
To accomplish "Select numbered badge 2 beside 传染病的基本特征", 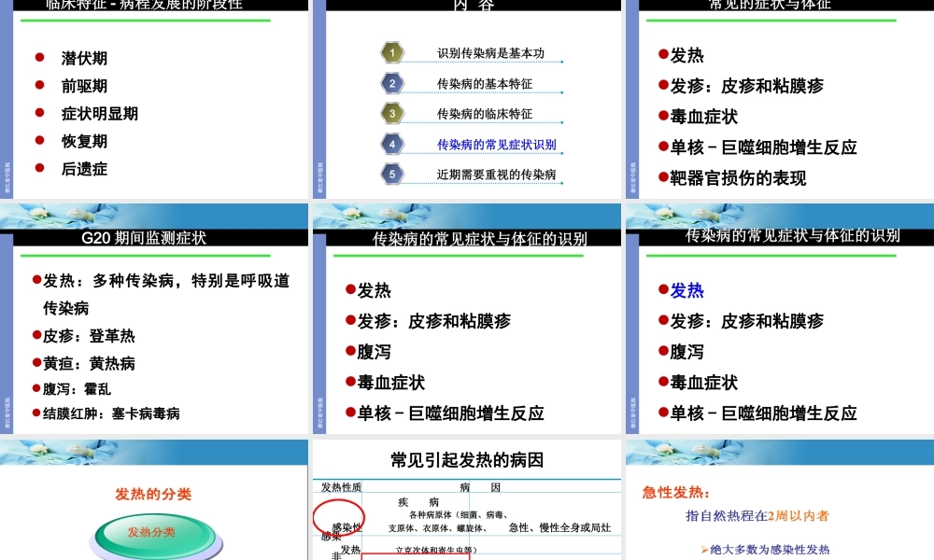I will 393,82.
